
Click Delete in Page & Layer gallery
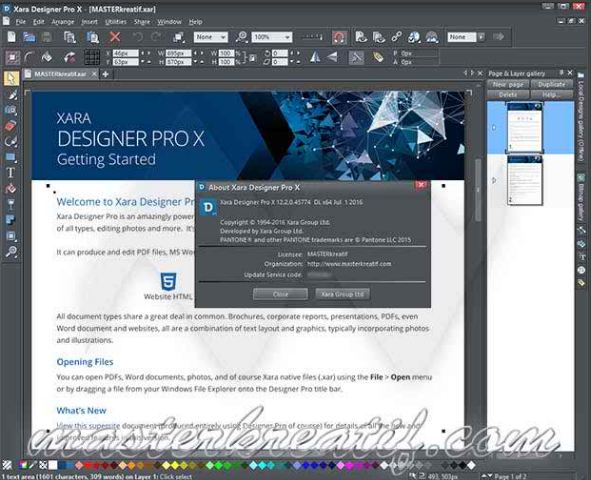pyautogui.click(x=508, y=95)
